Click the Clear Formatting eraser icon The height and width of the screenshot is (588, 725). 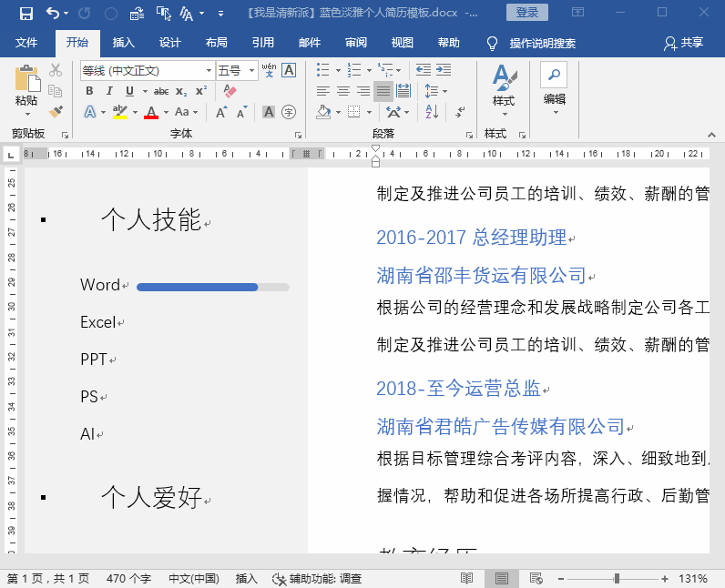click(230, 90)
